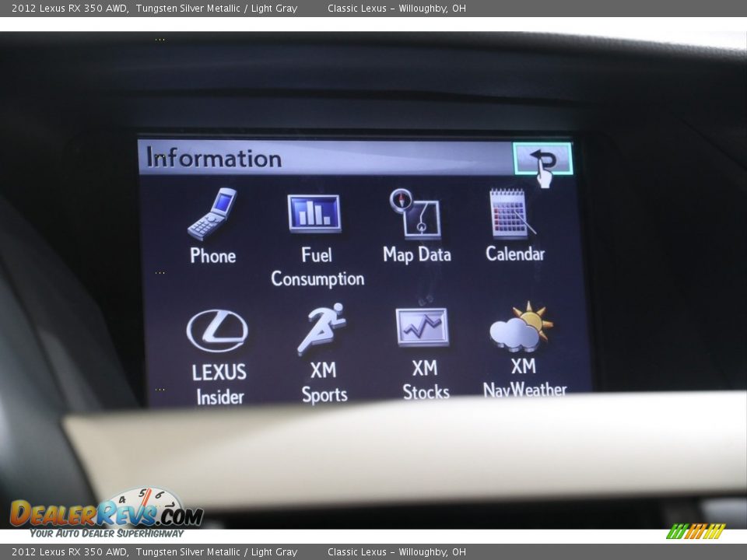Open the Calendar icon
Image resolution: width=747 pixels, height=560 pixels.
(x=512, y=213)
